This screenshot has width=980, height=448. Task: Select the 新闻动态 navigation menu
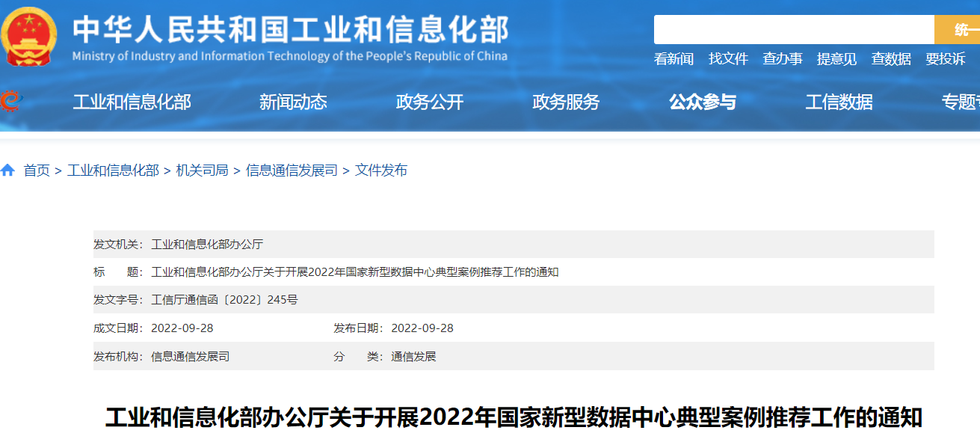293,102
